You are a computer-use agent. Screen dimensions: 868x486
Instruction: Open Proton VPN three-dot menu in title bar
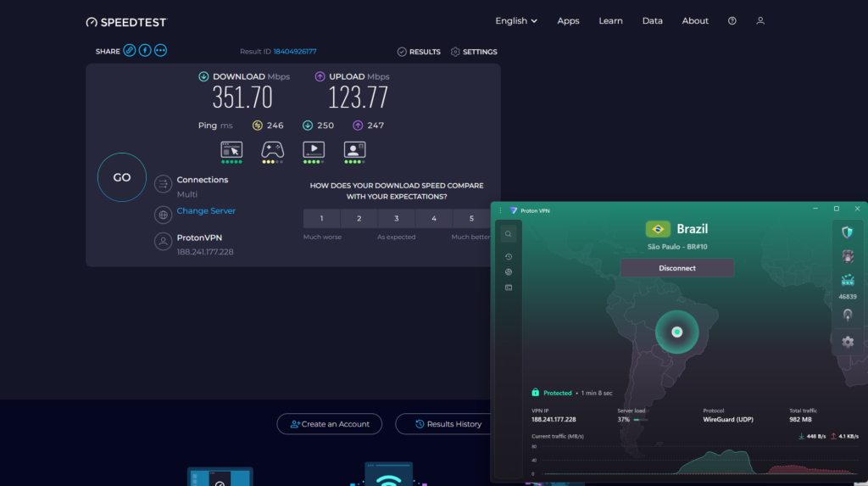[500, 210]
